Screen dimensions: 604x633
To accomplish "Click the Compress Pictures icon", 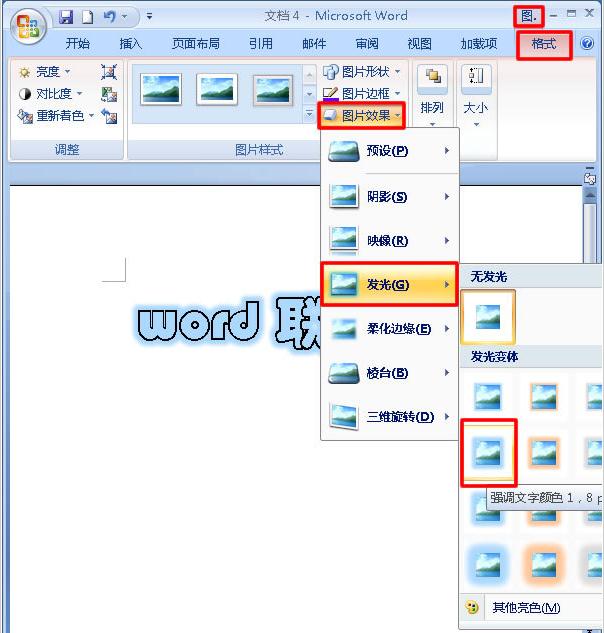I will (x=109, y=72).
